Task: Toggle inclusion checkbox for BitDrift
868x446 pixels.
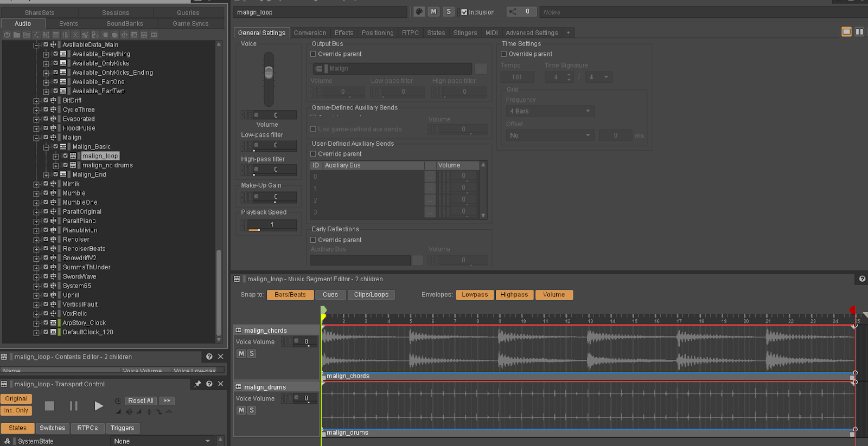Action: pyautogui.click(x=46, y=100)
